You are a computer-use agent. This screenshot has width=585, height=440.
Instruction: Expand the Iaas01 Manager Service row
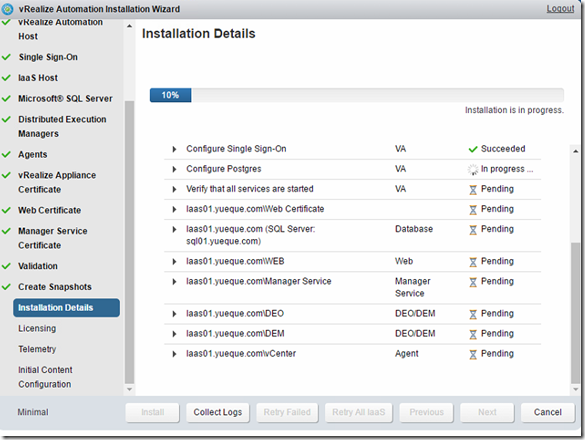[x=174, y=281]
